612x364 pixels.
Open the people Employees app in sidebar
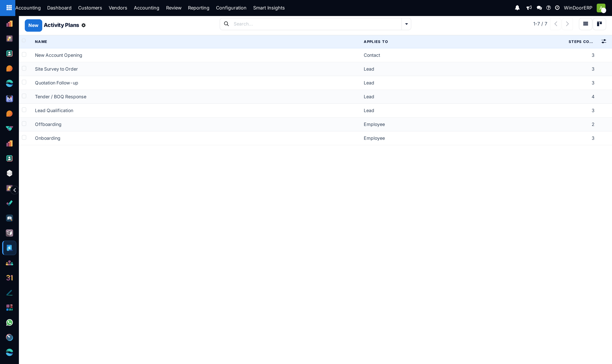click(x=9, y=263)
